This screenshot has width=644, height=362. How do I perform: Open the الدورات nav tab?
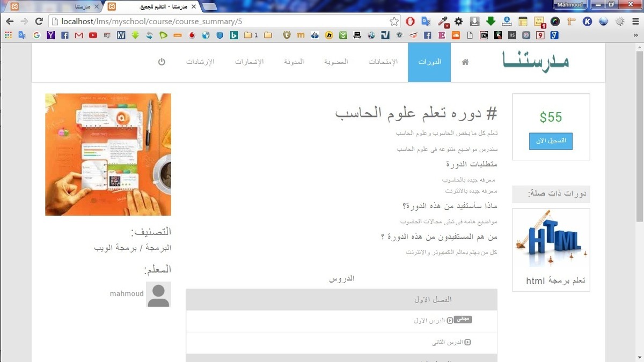coord(429,62)
